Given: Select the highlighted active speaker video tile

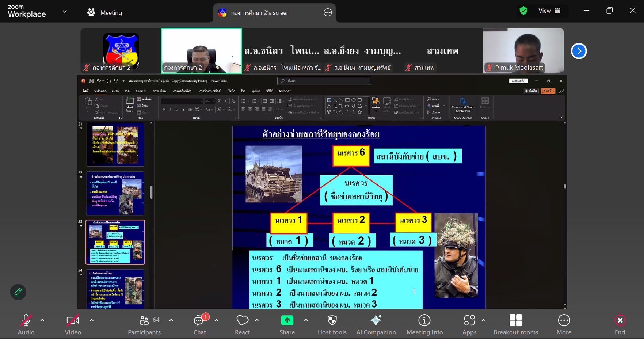Looking at the screenshot, I should tap(201, 51).
